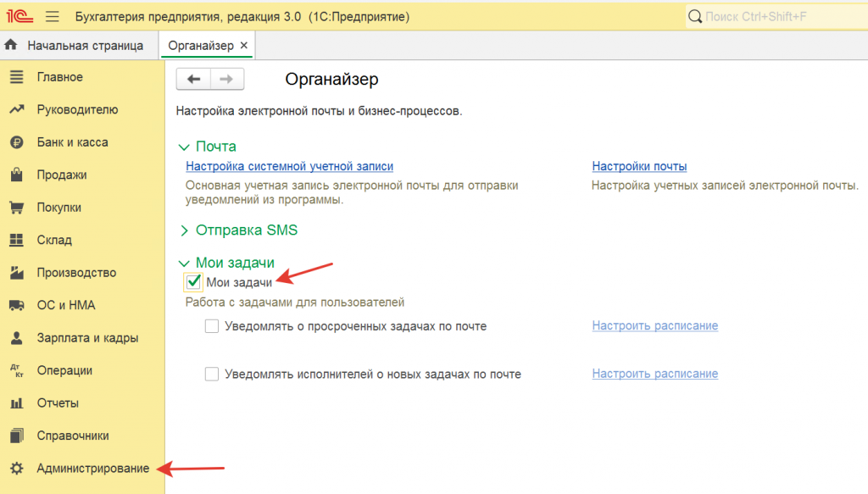Click the Администрирование gear icon
Viewport: 868px width, 494px height.
(x=17, y=469)
